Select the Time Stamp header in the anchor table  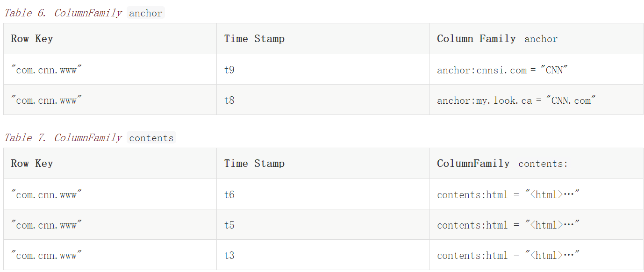pyautogui.click(x=254, y=39)
